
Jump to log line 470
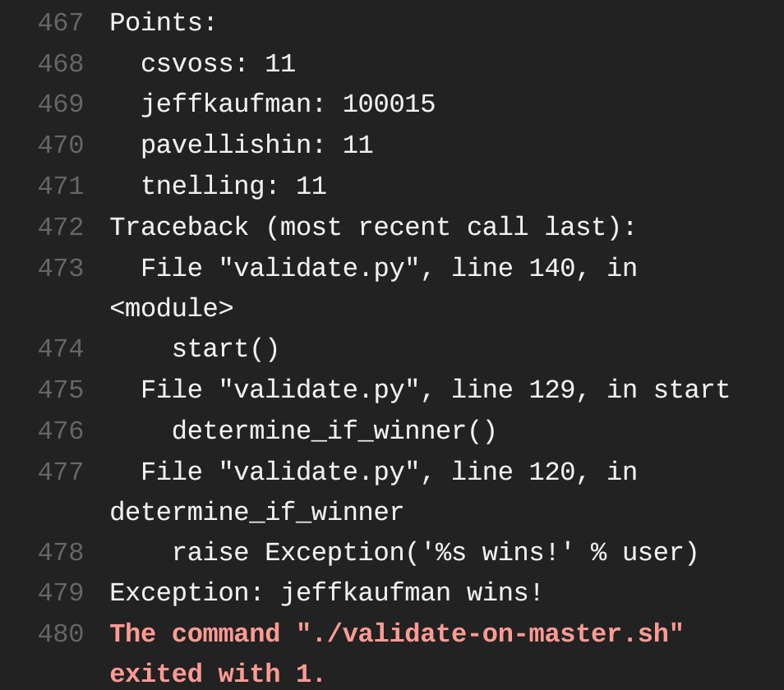60,145
